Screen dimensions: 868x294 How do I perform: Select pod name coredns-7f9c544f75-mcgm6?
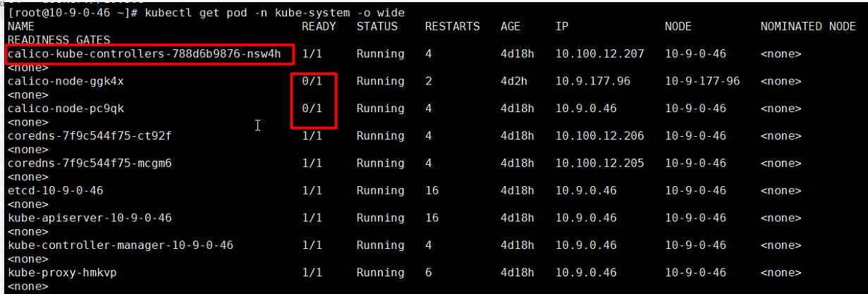(x=90, y=164)
